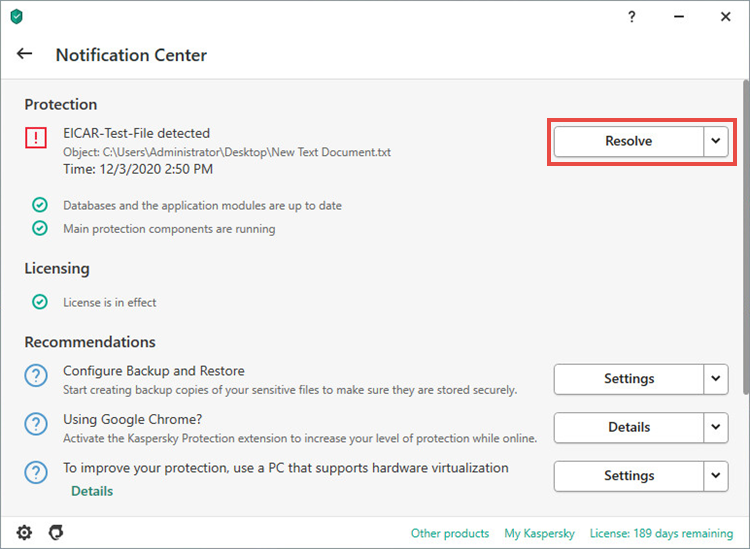Image resolution: width=750 pixels, height=549 pixels.
Task: Click the License is in effect checkmark icon
Action: pos(40,302)
